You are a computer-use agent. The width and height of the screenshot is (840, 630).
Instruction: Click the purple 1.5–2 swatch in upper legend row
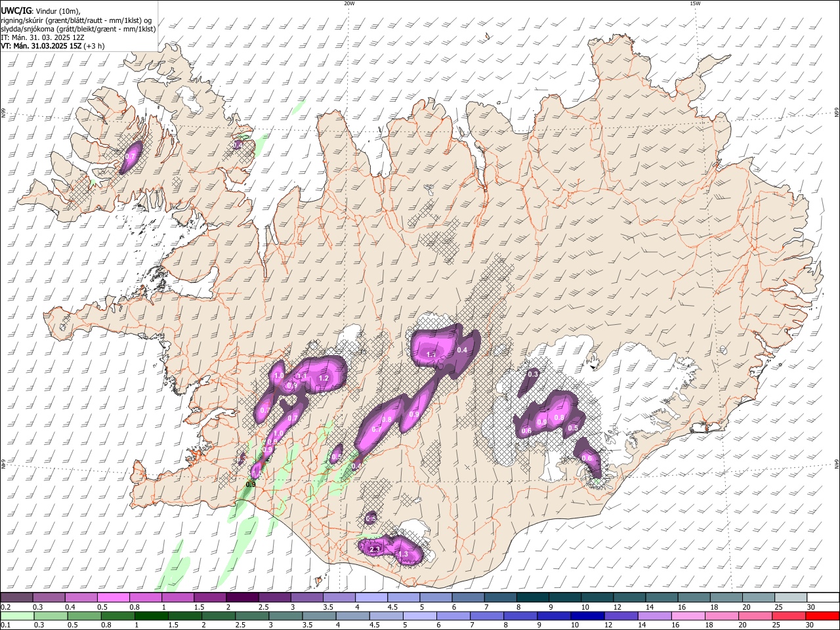tap(210, 598)
